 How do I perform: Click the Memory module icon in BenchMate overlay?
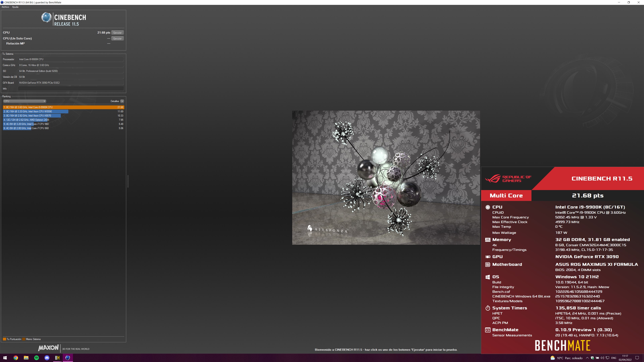pyautogui.click(x=488, y=240)
